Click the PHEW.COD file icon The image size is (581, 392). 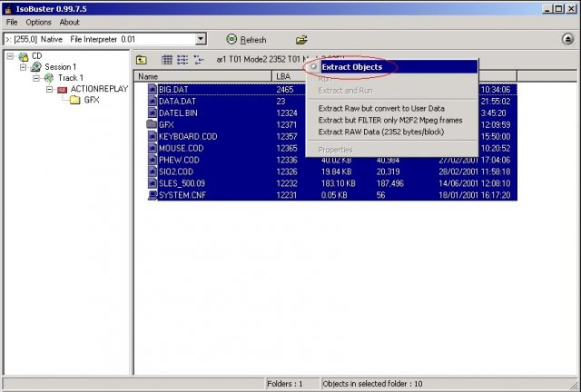[153, 160]
